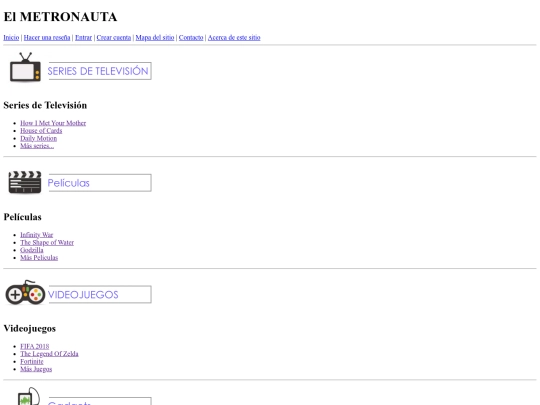Click the Películas section heading
Image resolution: width=540 pixels, height=405 pixels.
(22, 217)
